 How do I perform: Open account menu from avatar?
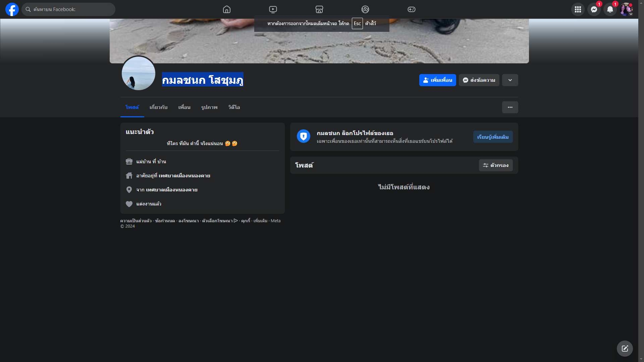coord(626,9)
